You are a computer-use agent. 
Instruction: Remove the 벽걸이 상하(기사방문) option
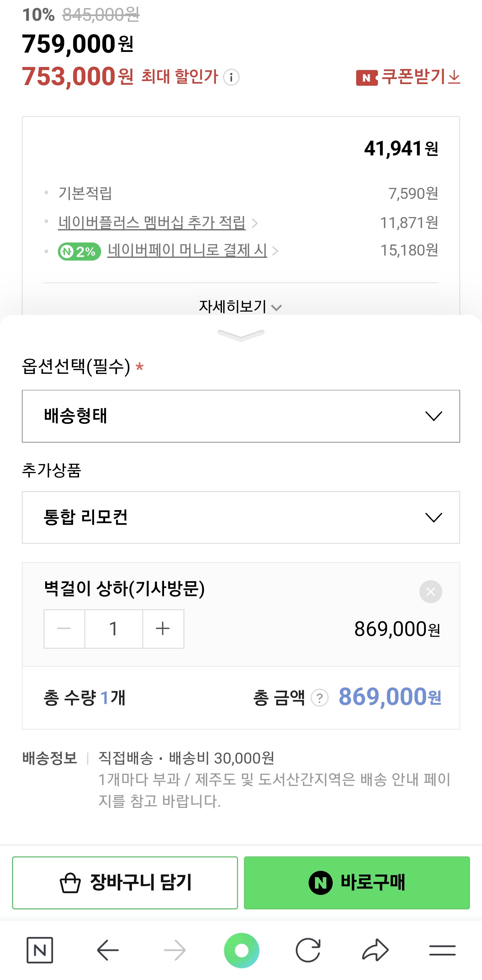tap(430, 591)
